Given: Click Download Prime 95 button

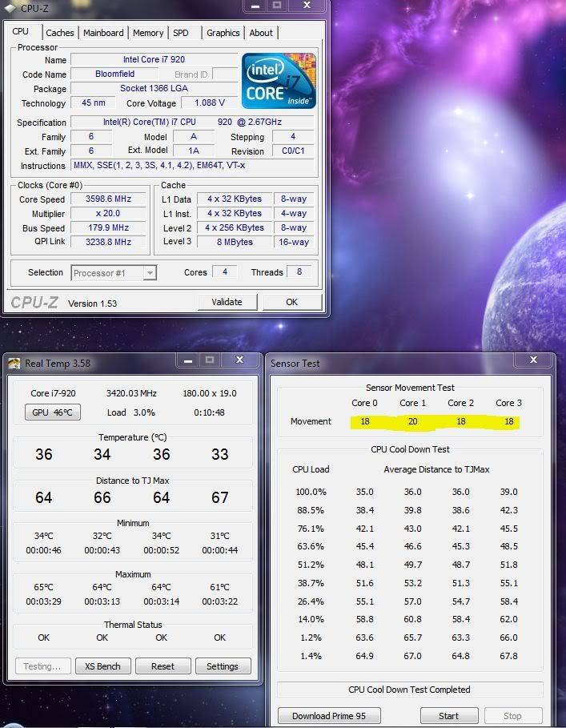Looking at the screenshot, I should [x=329, y=716].
